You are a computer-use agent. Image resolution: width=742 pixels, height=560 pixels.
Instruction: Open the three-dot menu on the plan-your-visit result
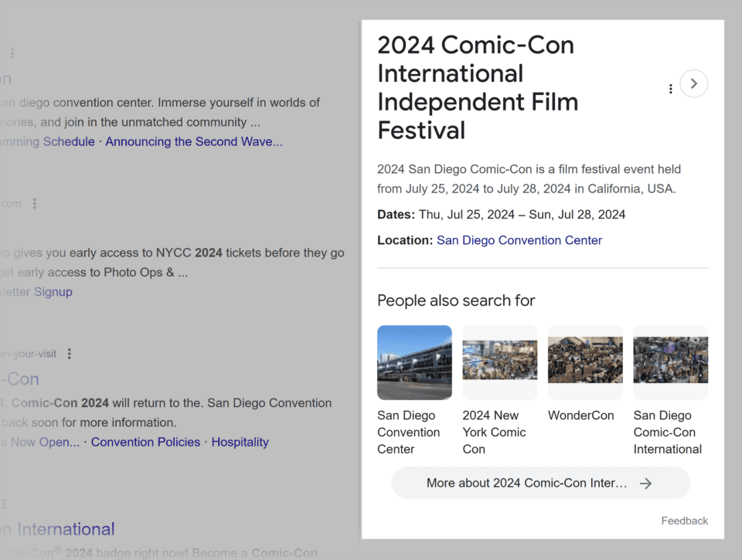pos(69,353)
